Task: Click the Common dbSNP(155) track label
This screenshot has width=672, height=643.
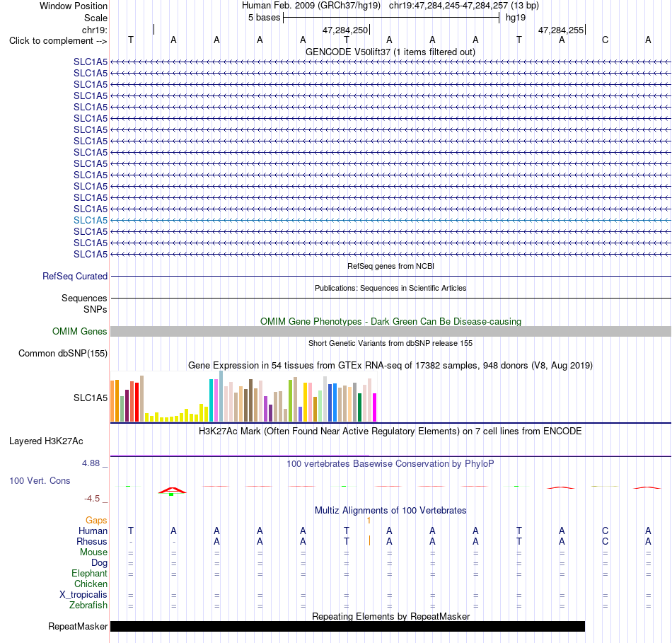Action: point(63,353)
